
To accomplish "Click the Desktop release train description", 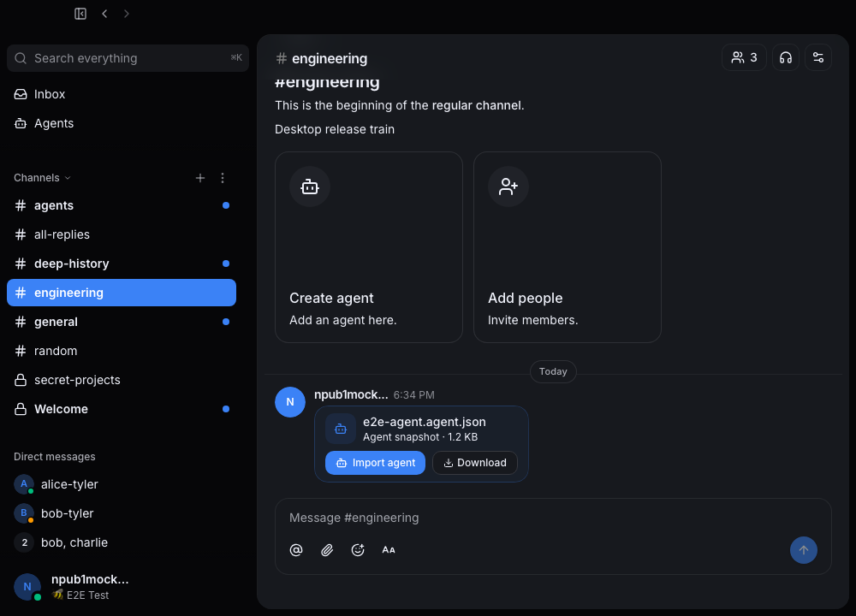I will 335,129.
